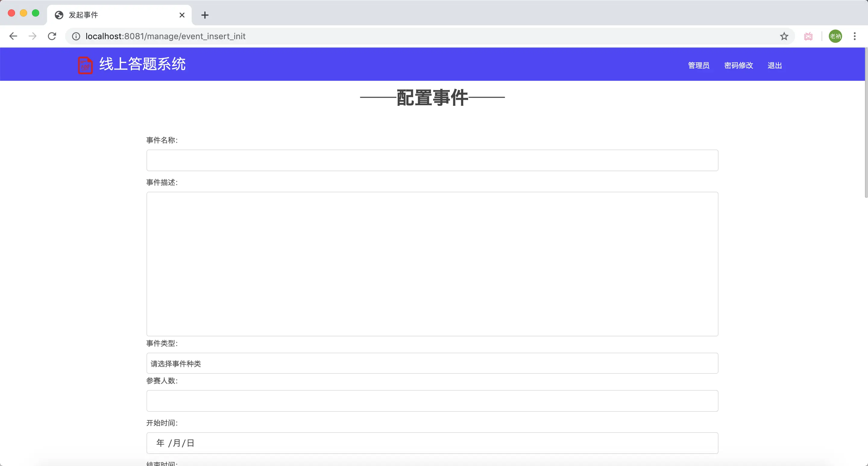Click the browser forward arrow

[33, 36]
